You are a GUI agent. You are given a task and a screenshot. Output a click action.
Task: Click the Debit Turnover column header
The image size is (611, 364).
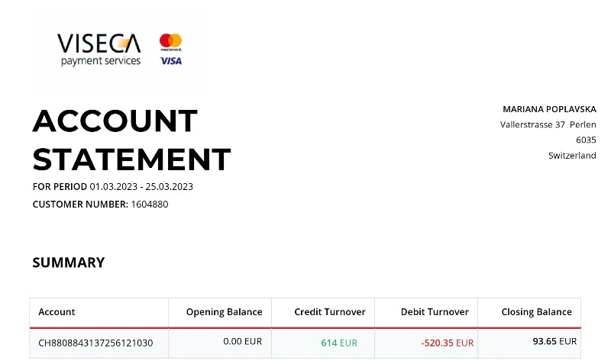(435, 312)
